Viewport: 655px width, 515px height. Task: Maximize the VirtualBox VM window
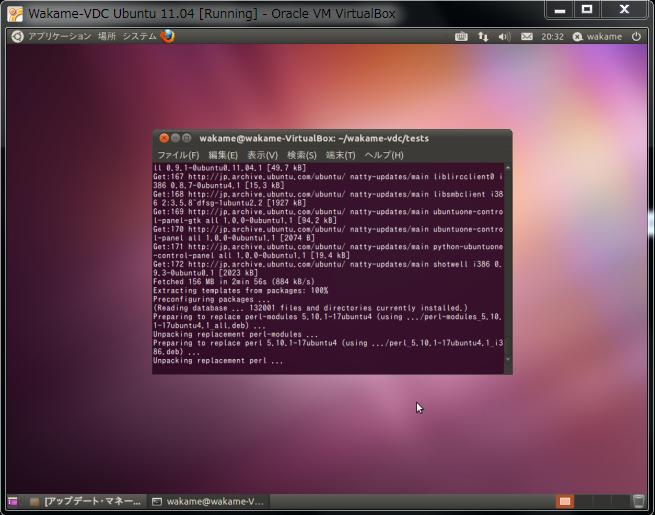587,10
